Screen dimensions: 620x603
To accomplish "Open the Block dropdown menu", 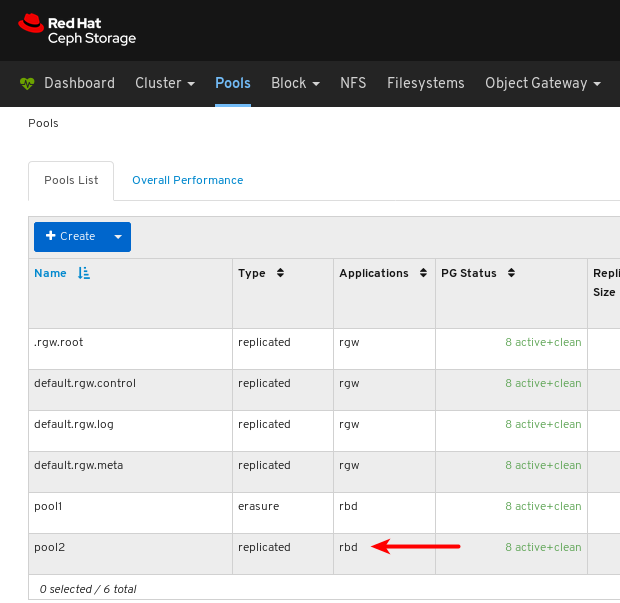I will (x=295, y=84).
